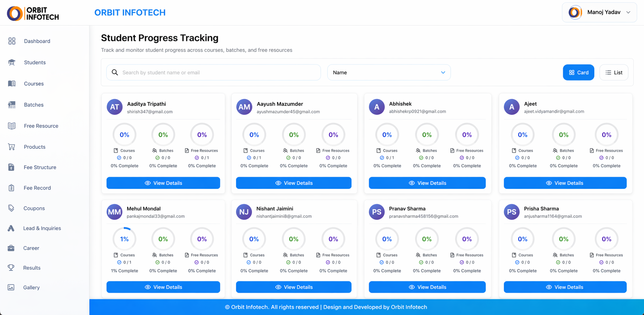
Task: Open Lead & Inquiries section
Action: [42, 228]
